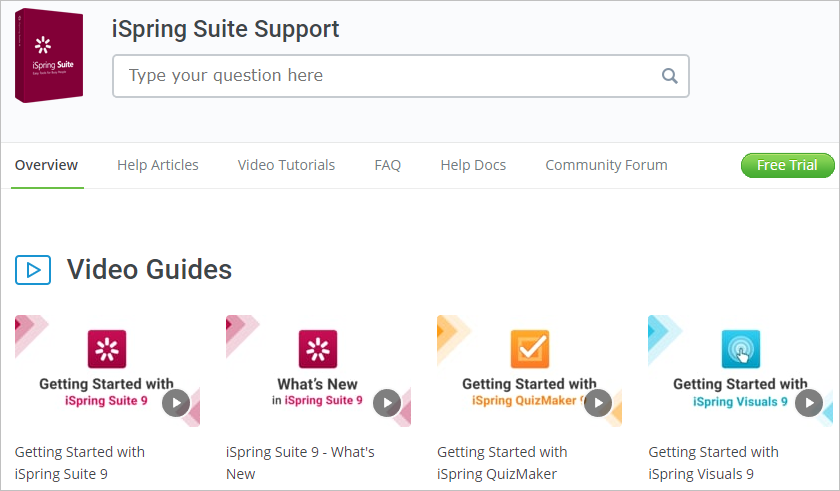The image size is (840, 491).
Task: Open the Help Articles tab
Action: [158, 165]
